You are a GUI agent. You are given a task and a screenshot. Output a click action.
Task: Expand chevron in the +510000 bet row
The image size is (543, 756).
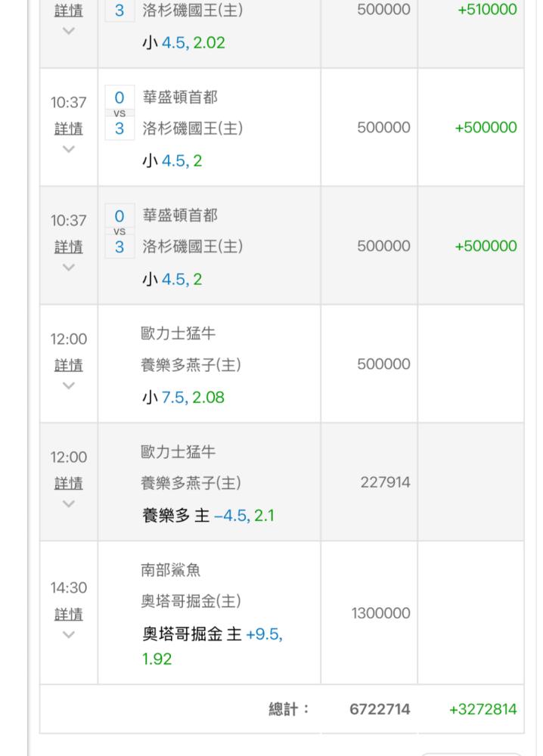[x=68, y=31]
